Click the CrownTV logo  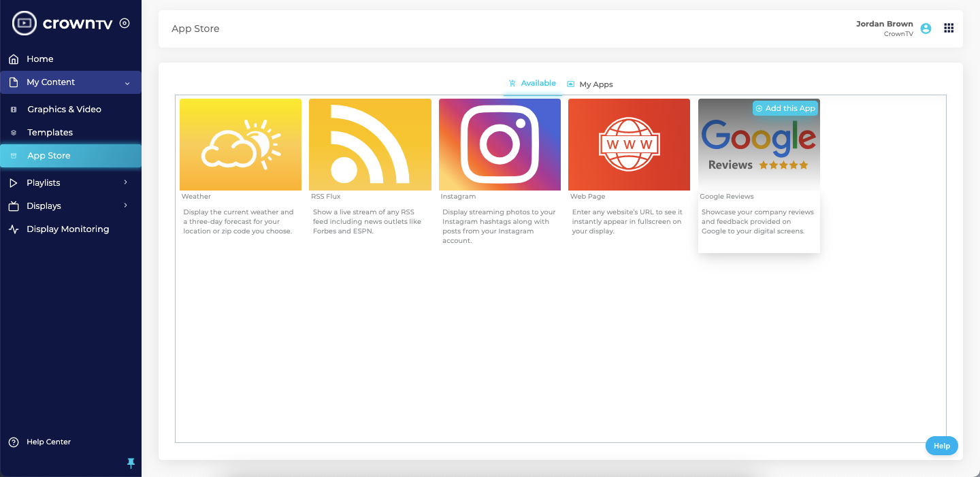(63, 23)
